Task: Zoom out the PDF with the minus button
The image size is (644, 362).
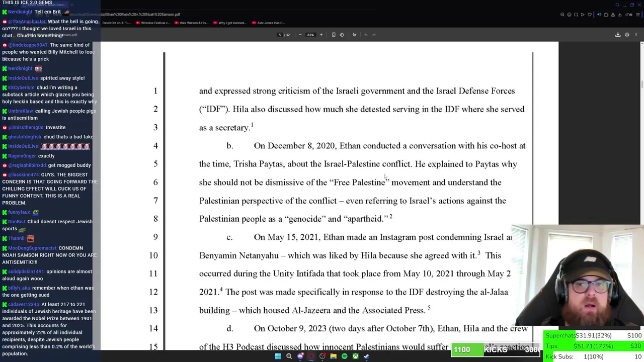Action: pyautogui.click(x=300, y=35)
